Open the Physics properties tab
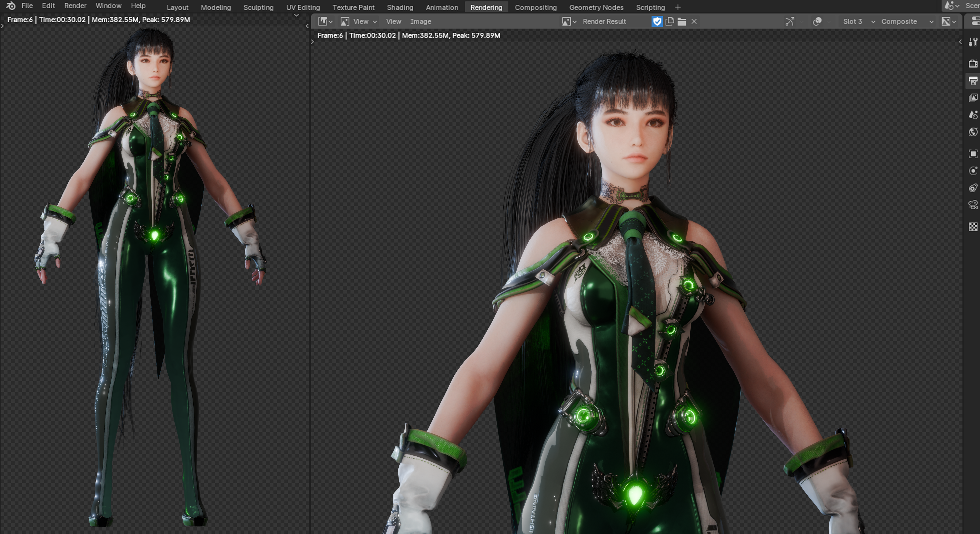This screenshot has height=534, width=980. pyautogui.click(x=973, y=171)
